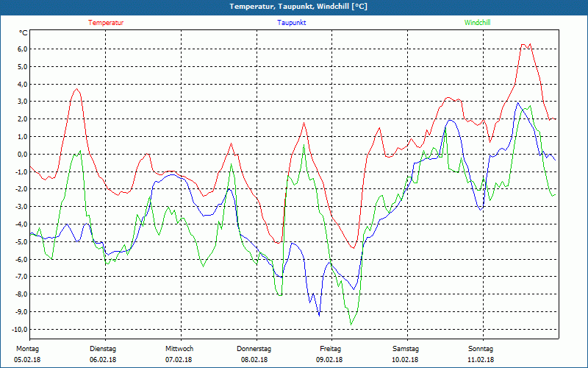The height and width of the screenshot is (368, 588).
Task: Click the chart title Temperatur, Taupunkt, Windchill
Action: tap(298, 7)
